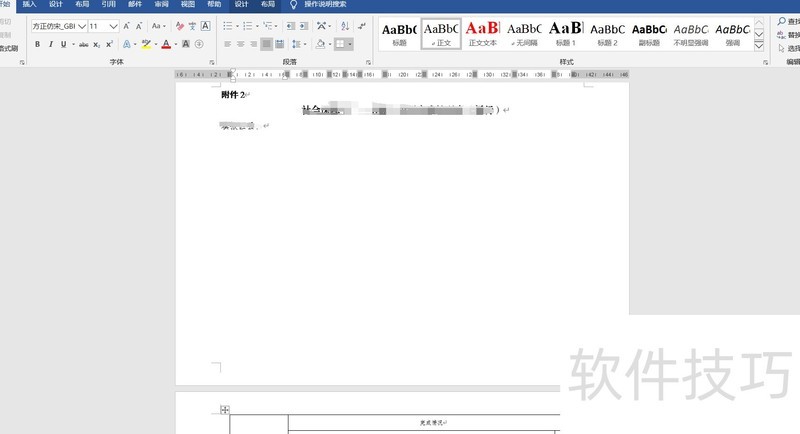Open the Review tab
The height and width of the screenshot is (434, 800).
click(x=162, y=4)
